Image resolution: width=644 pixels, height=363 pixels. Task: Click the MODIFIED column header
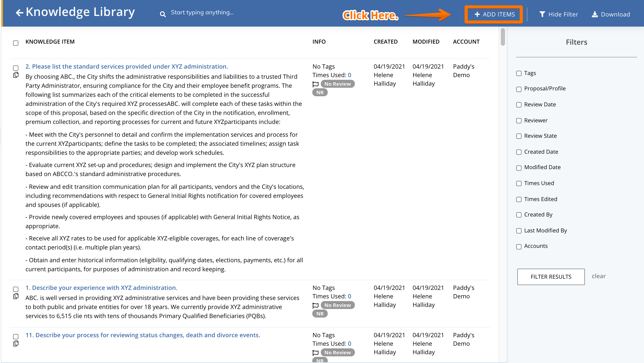coord(426,42)
